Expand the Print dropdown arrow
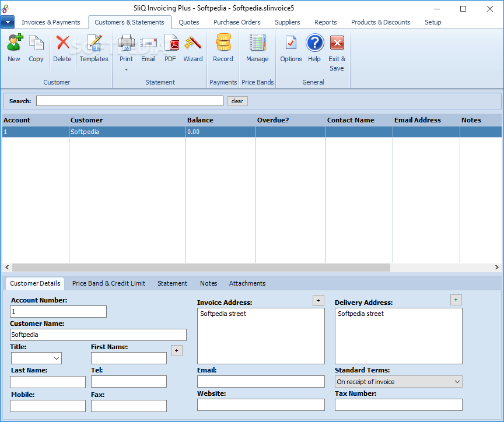 [x=127, y=69]
